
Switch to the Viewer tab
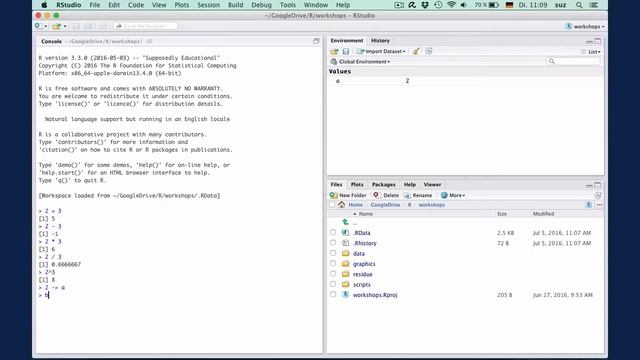click(x=432, y=185)
